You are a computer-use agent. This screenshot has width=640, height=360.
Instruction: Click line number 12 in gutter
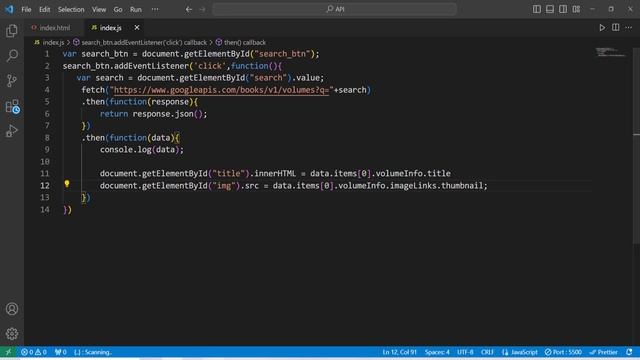[45, 185]
